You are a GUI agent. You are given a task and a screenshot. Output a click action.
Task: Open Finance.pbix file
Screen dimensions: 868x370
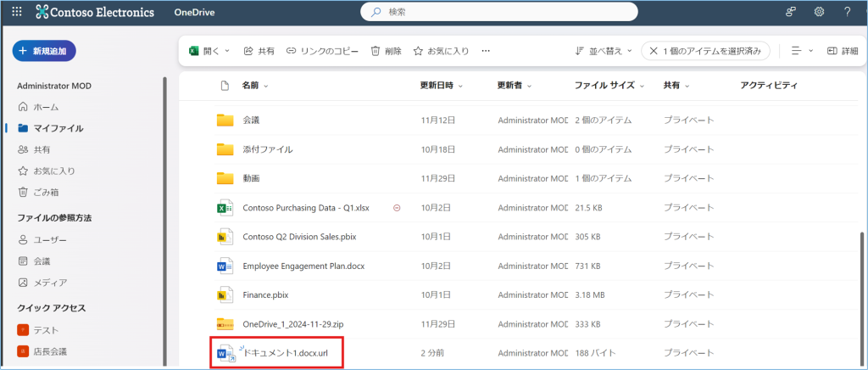[x=267, y=295]
